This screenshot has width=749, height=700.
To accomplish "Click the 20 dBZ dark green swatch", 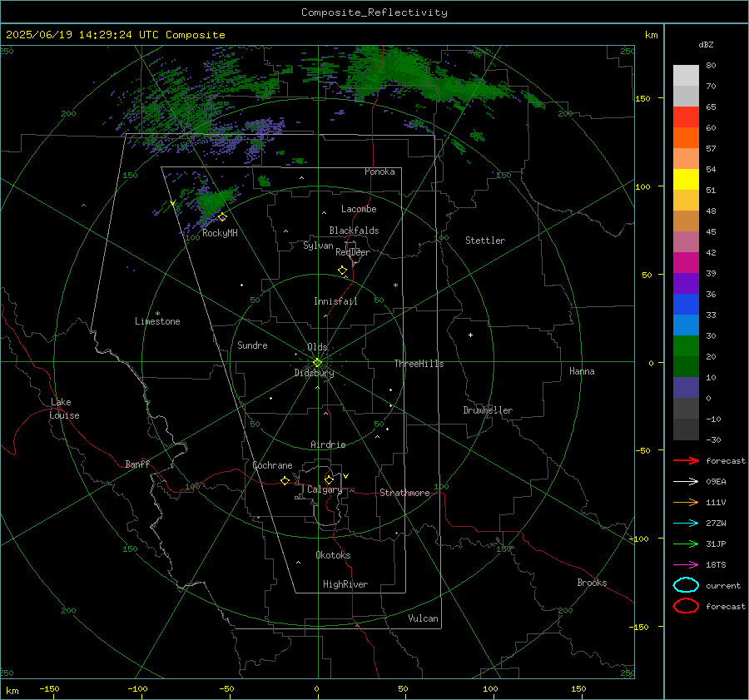I will [686, 366].
